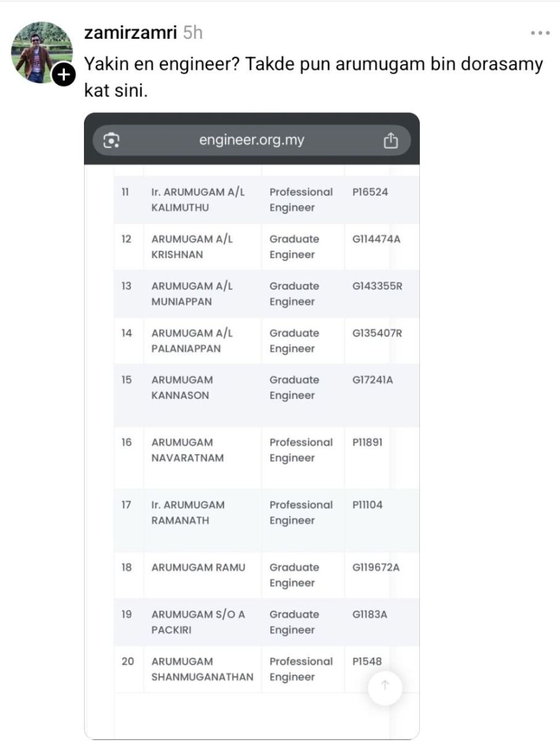This screenshot has width=560, height=741.
Task: Click the 5h post timestamp
Action: tap(193, 33)
